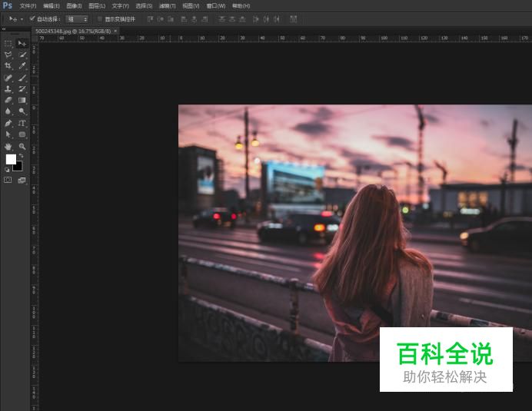Select the Move tool
The height and width of the screenshot is (411, 532).
pyautogui.click(x=22, y=44)
